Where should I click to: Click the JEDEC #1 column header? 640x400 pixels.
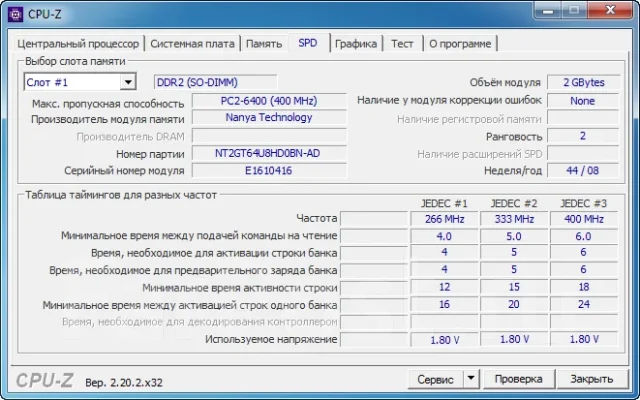(444, 203)
